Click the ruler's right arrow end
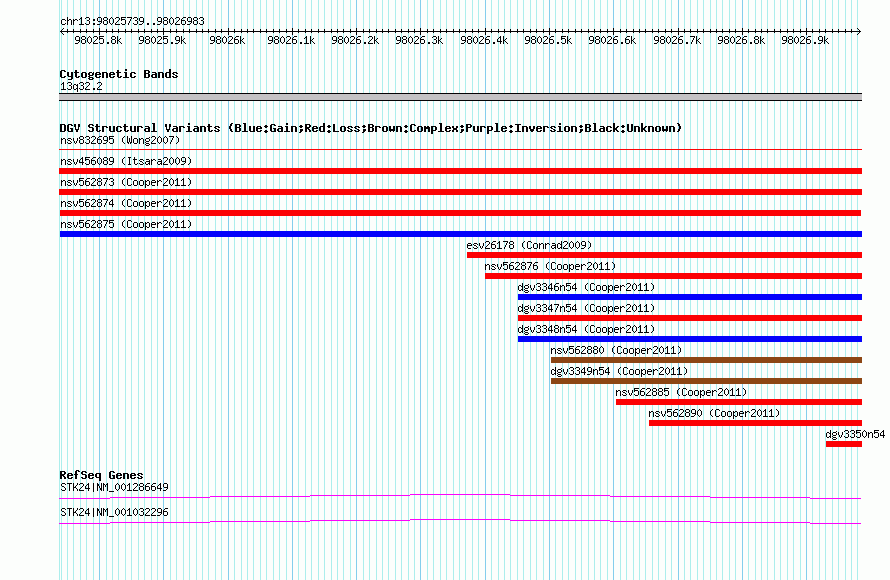 pos(859,31)
